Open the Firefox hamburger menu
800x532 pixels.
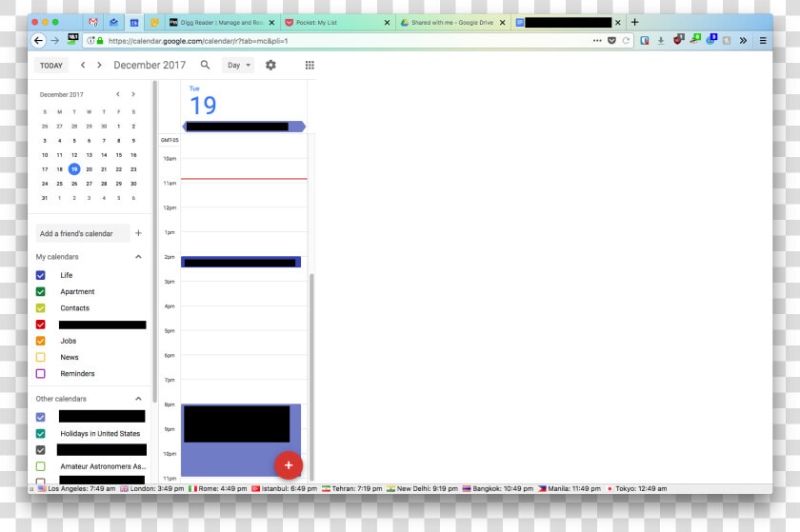click(x=763, y=40)
